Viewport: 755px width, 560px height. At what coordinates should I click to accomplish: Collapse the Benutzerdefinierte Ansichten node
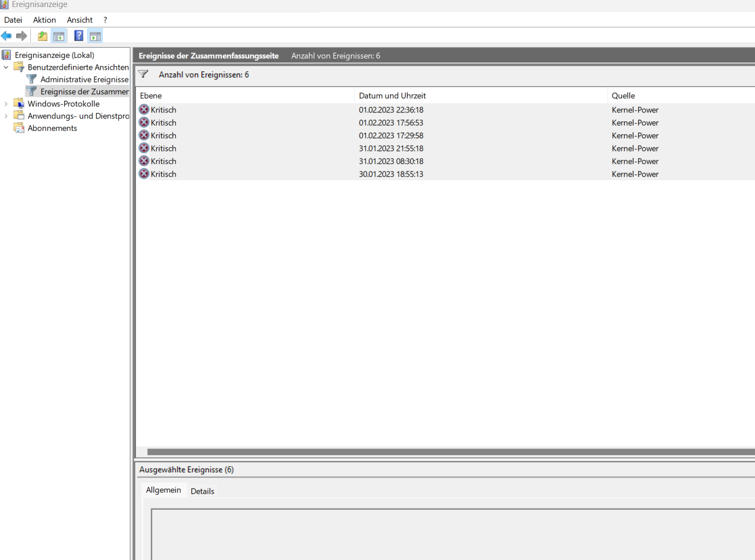point(6,67)
